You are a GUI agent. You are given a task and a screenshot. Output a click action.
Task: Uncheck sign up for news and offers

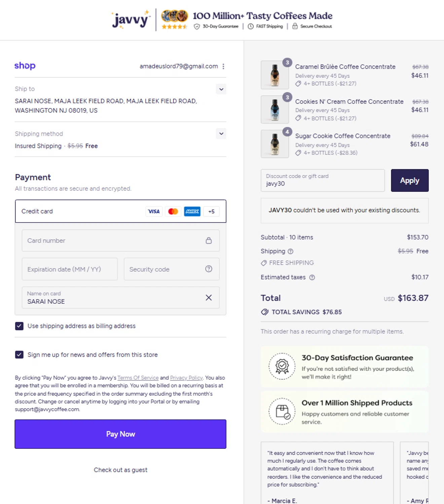[20, 355]
